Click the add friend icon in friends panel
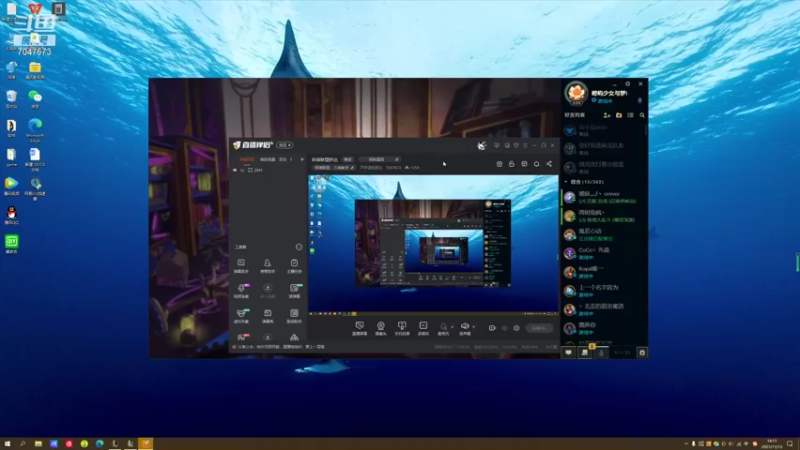The width and height of the screenshot is (800, 450). (x=607, y=115)
